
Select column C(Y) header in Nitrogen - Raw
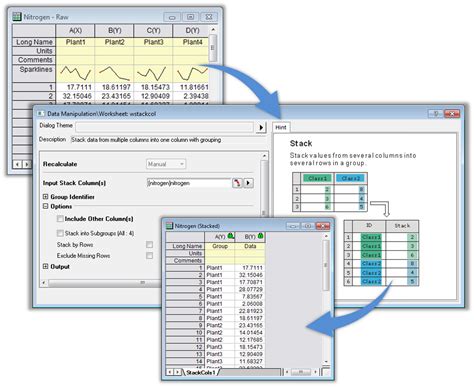[153, 31]
